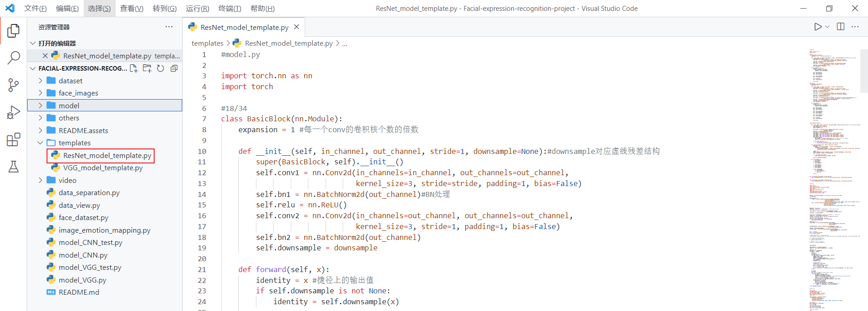Open editor more actions menu
Viewport: 868px width, 311px height.
point(855,27)
